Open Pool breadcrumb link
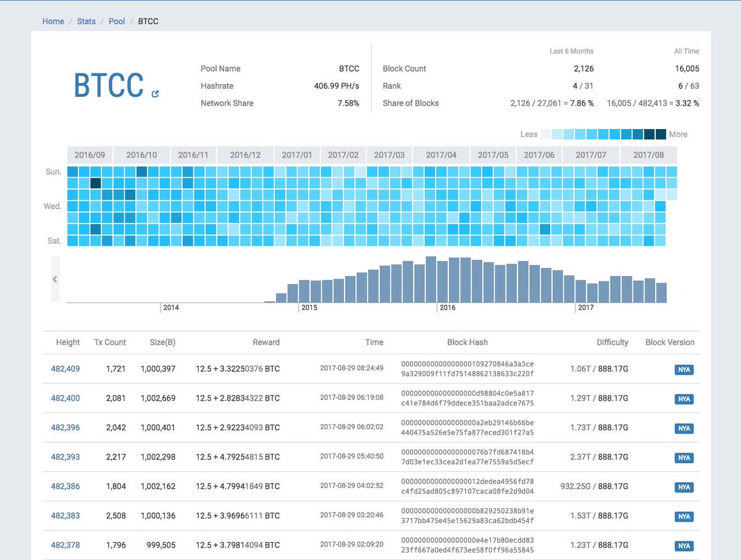The height and width of the screenshot is (560, 741). pos(117,21)
